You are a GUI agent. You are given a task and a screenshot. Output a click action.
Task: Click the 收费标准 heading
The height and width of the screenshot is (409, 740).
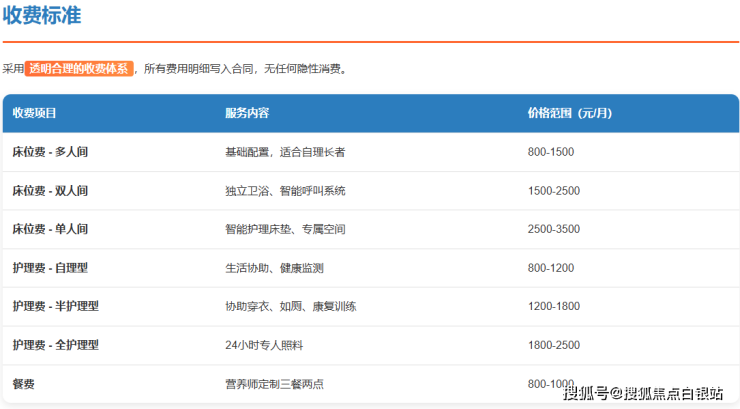pos(42,16)
